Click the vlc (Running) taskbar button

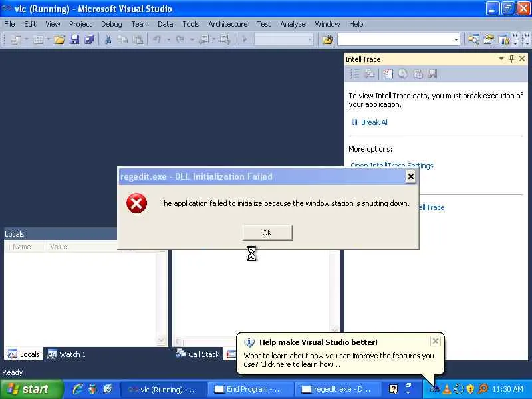point(163,389)
